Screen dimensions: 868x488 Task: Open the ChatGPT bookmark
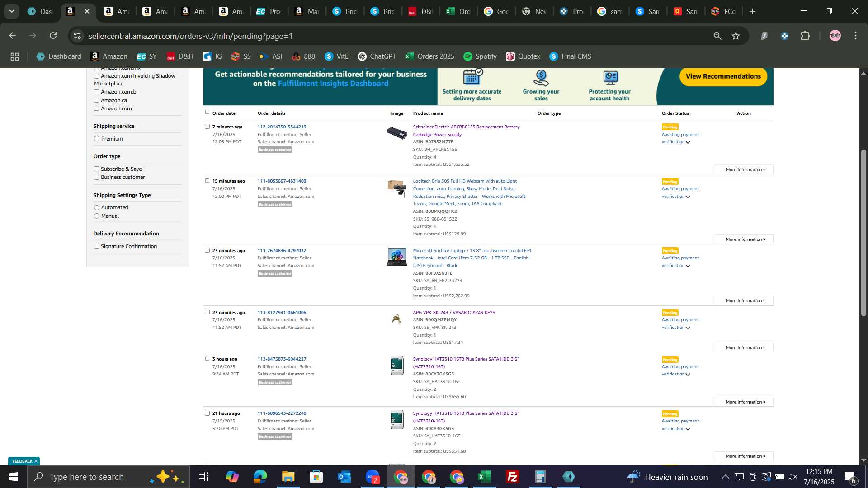pyautogui.click(x=377, y=56)
